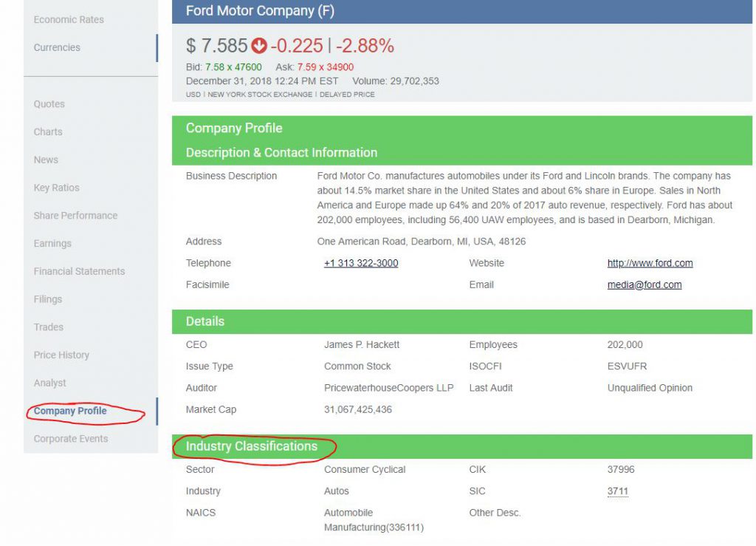The height and width of the screenshot is (546, 756).
Task: Select Filings in the sidebar
Action: tap(48, 299)
